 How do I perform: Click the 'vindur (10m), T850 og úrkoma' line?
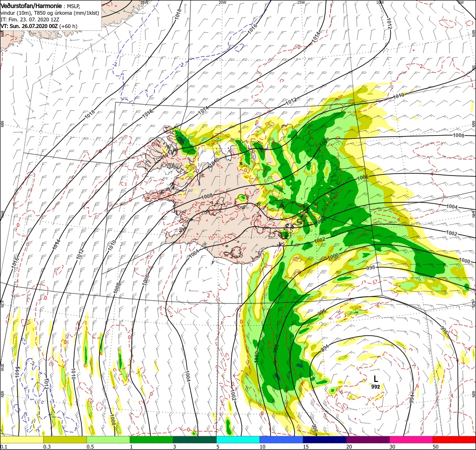(50, 13)
